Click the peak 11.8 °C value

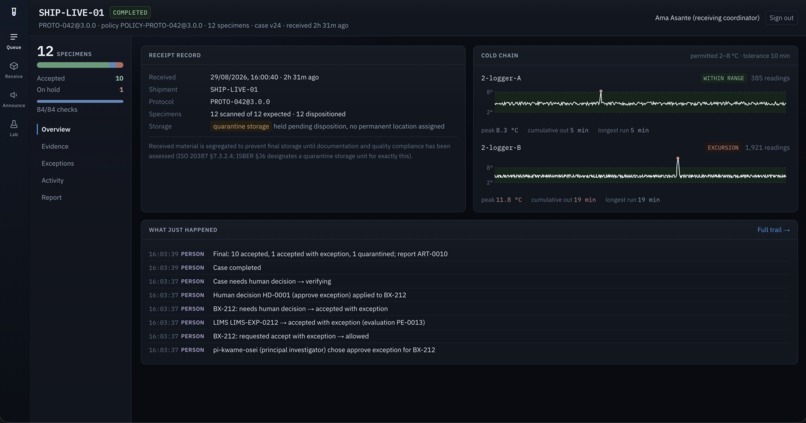509,200
